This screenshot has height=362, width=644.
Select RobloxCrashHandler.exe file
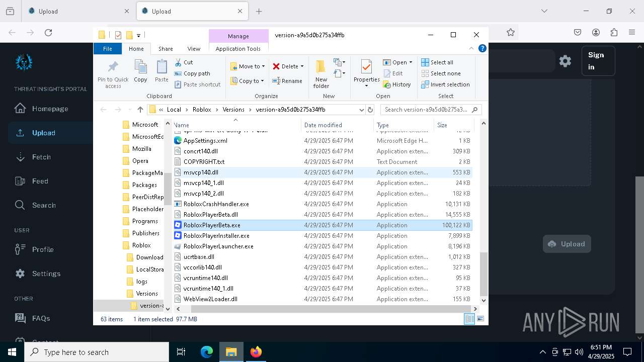[322, 204]
